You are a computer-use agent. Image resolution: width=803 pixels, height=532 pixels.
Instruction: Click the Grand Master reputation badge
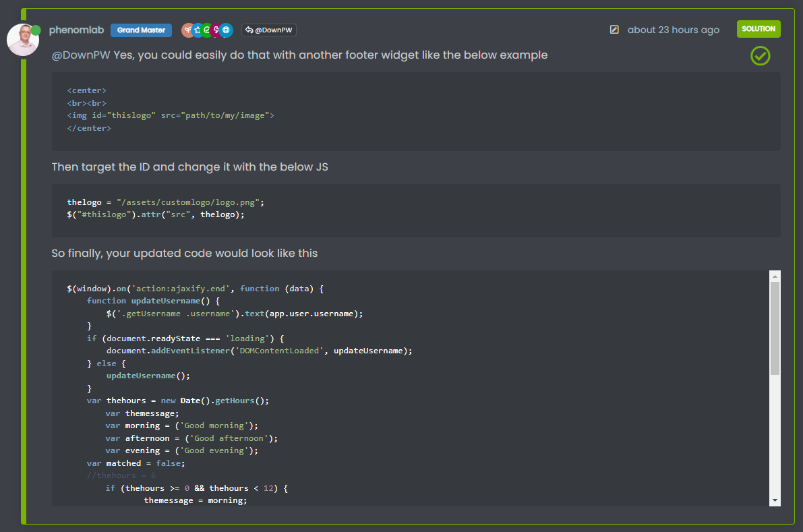pos(140,30)
